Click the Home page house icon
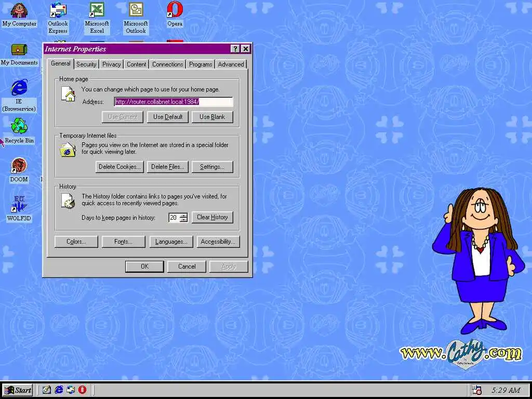Screen dimensions: 532x399 pyautogui.click(x=68, y=94)
